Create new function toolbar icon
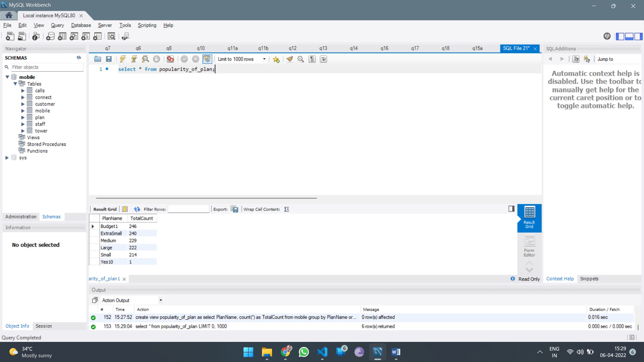 97,36
